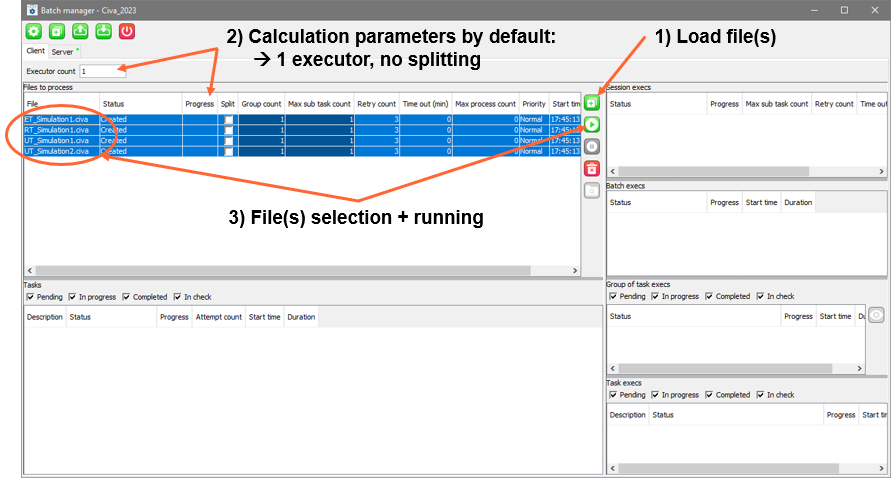Toggle In check filter in Task execs
Image resolution: width=891 pixels, height=478 pixels.
[760, 395]
